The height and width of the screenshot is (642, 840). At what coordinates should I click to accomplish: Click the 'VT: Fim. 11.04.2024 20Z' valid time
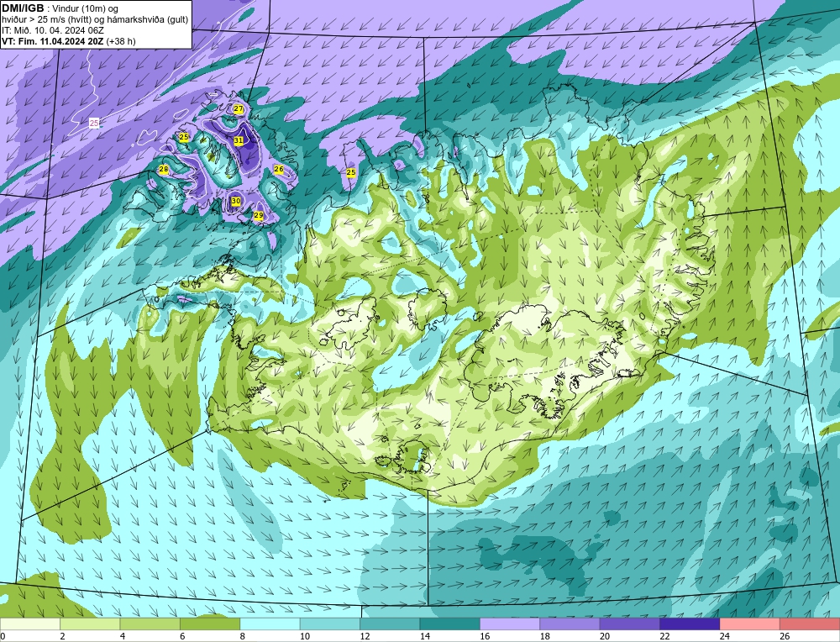click(x=52, y=41)
